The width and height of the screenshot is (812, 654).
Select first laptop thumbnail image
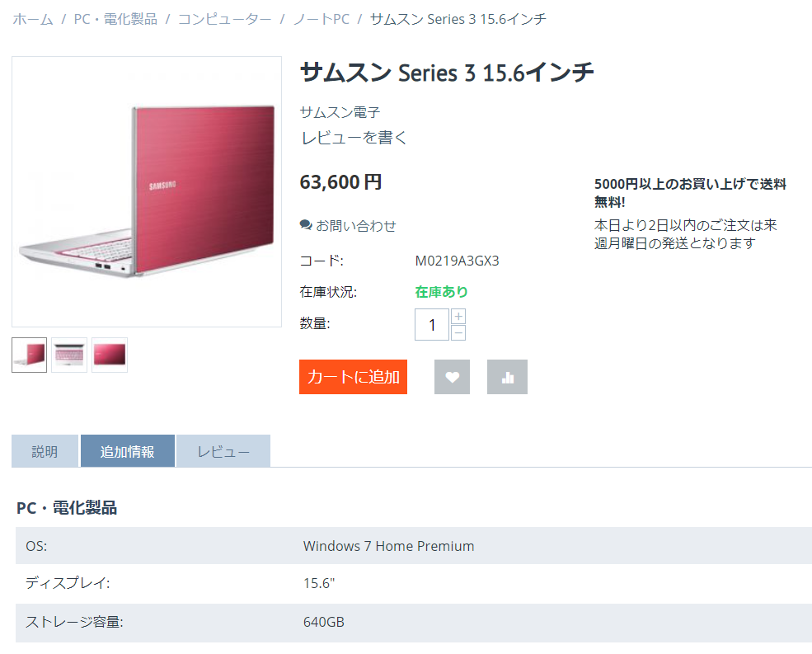(30, 355)
